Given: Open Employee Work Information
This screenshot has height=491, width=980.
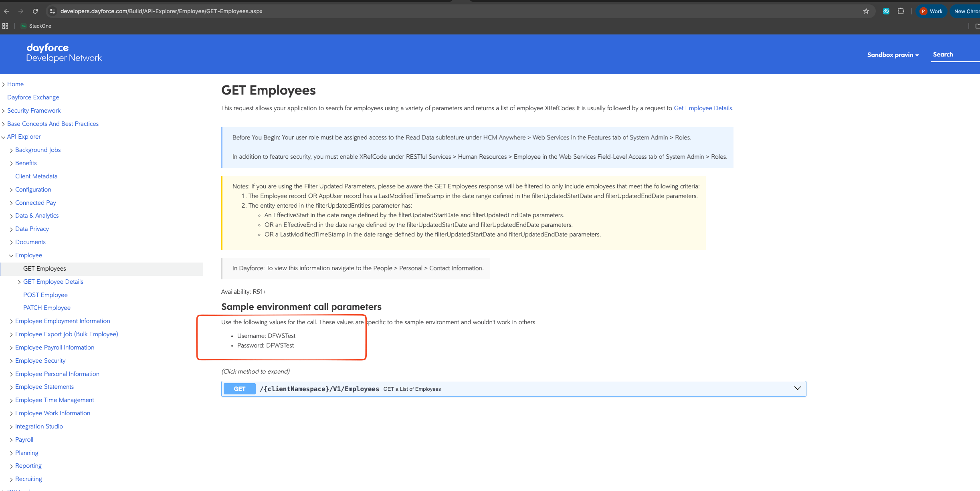Looking at the screenshot, I should pyautogui.click(x=53, y=413).
